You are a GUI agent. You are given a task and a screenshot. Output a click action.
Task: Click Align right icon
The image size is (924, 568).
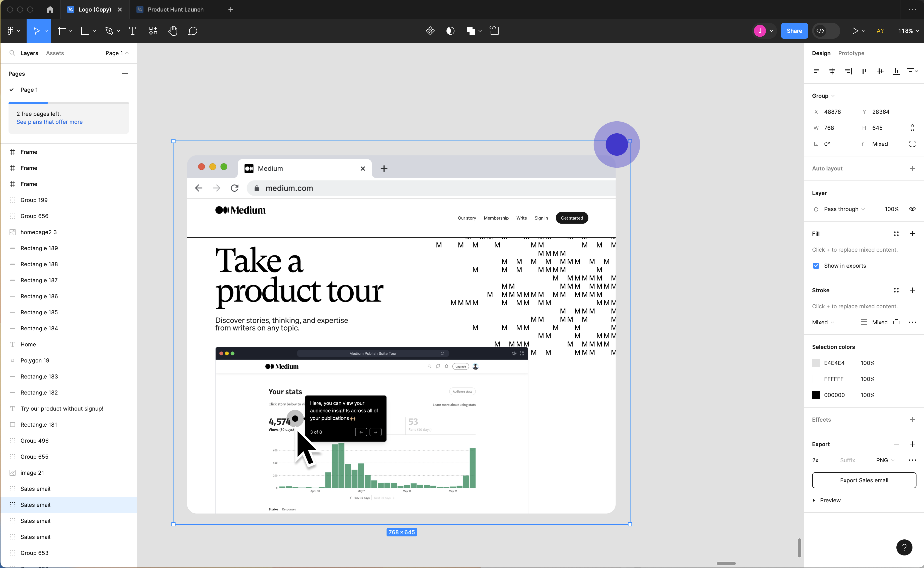point(849,71)
